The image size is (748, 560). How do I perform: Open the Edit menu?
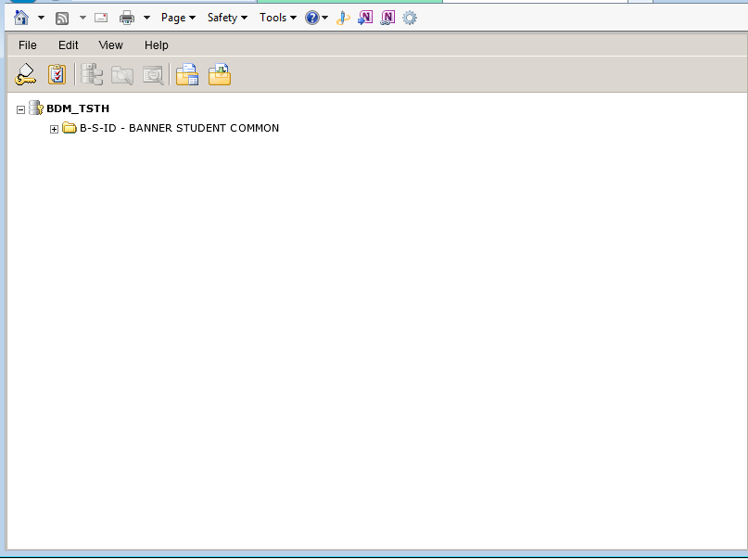click(69, 45)
